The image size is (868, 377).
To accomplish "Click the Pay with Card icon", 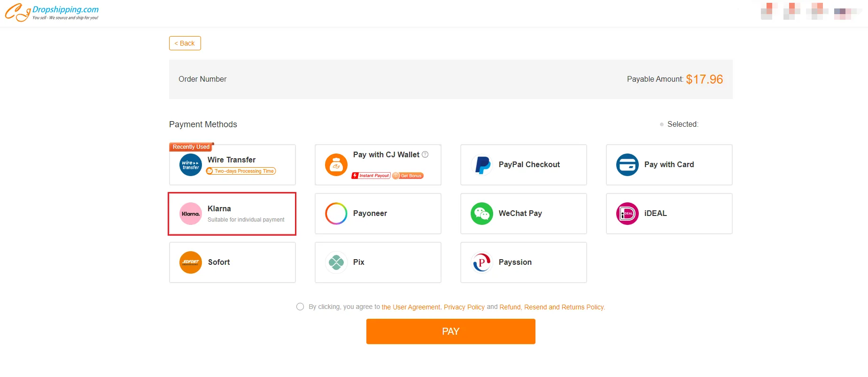I will [628, 165].
